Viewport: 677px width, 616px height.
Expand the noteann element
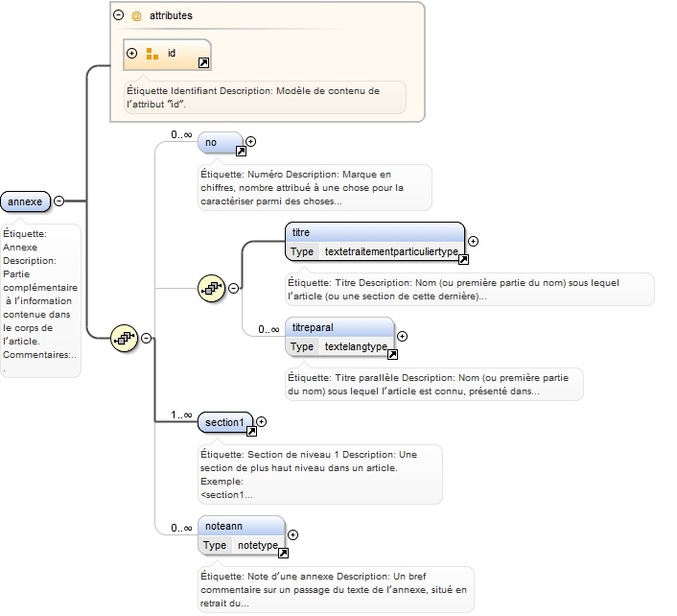click(292, 535)
